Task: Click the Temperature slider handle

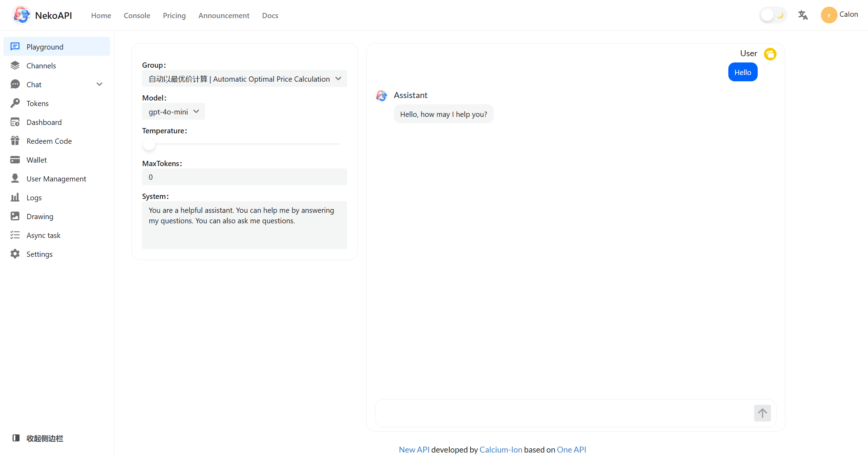Action: 149,144
